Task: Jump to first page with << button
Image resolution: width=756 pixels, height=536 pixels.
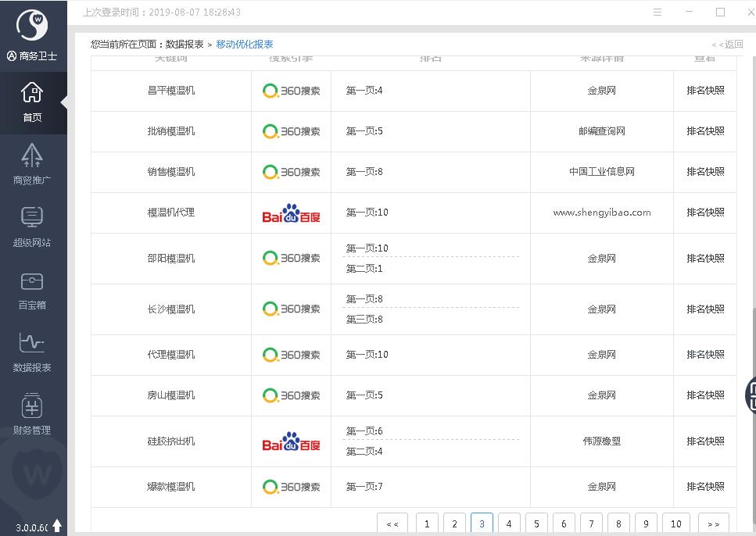Action: tap(392, 523)
